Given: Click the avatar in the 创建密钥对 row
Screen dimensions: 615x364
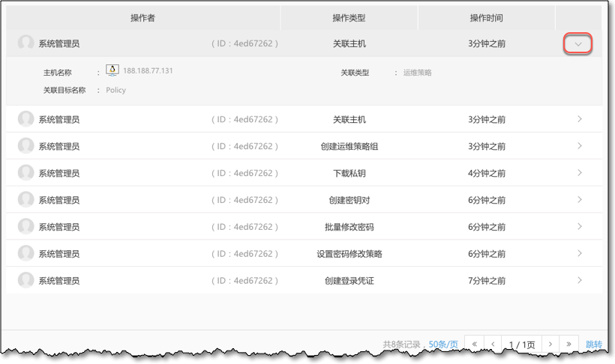Looking at the screenshot, I should 26,199.
